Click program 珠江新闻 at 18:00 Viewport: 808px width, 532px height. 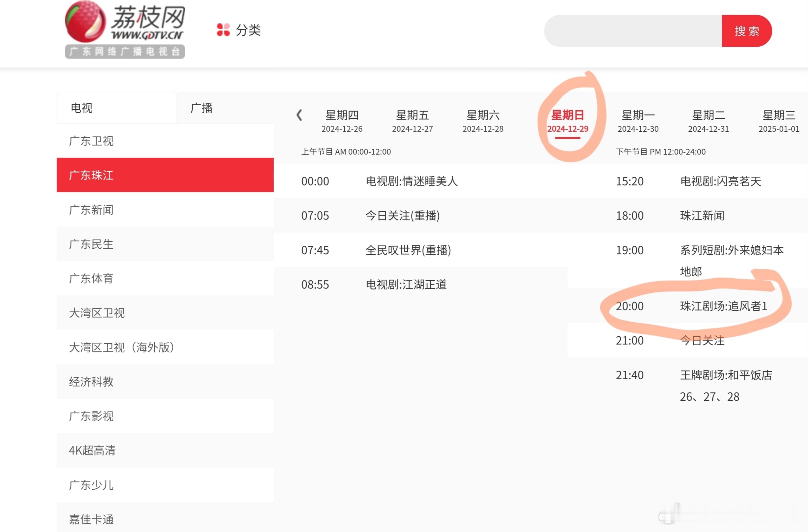click(702, 215)
